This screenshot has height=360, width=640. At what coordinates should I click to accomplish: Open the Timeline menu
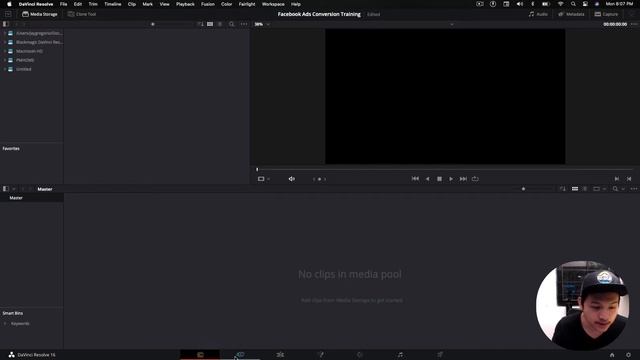click(113, 4)
